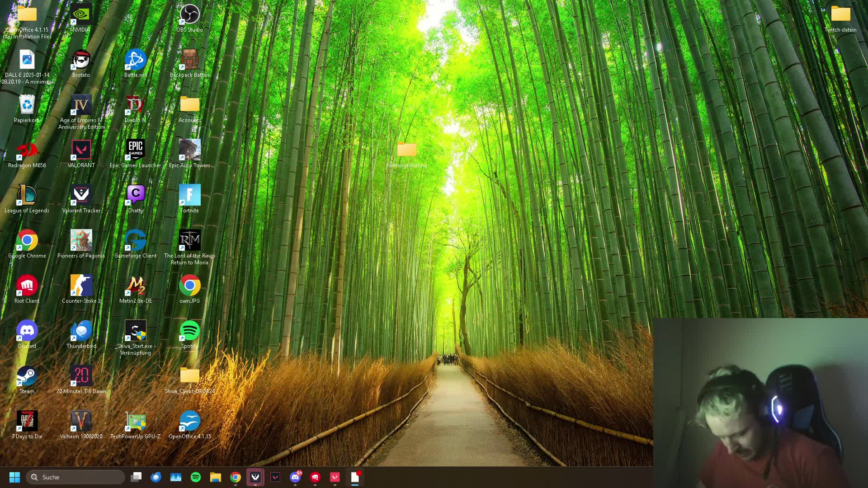Select the Accounts folder on desktop
This screenshot has width=868, height=488.
coord(189,108)
